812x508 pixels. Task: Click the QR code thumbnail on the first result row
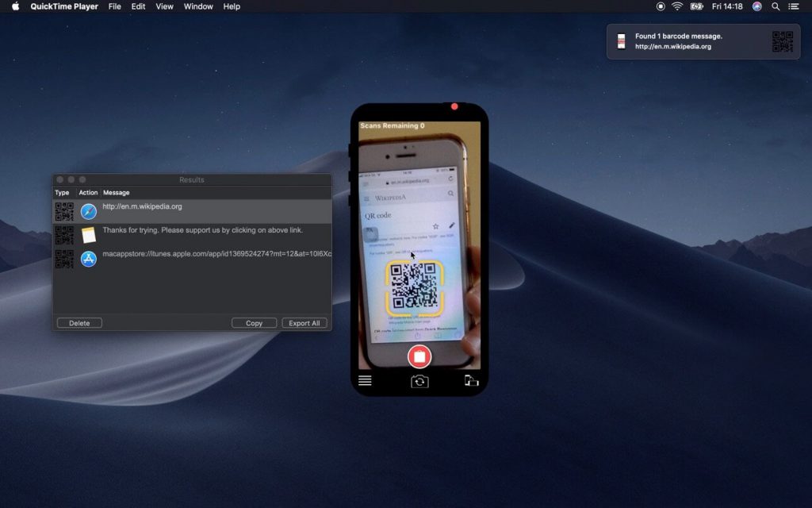click(x=64, y=211)
